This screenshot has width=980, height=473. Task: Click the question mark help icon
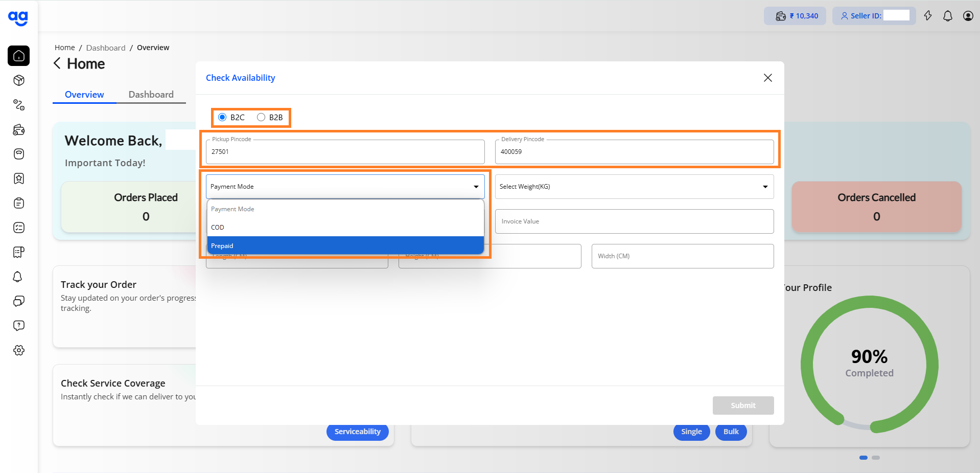pos(19,326)
